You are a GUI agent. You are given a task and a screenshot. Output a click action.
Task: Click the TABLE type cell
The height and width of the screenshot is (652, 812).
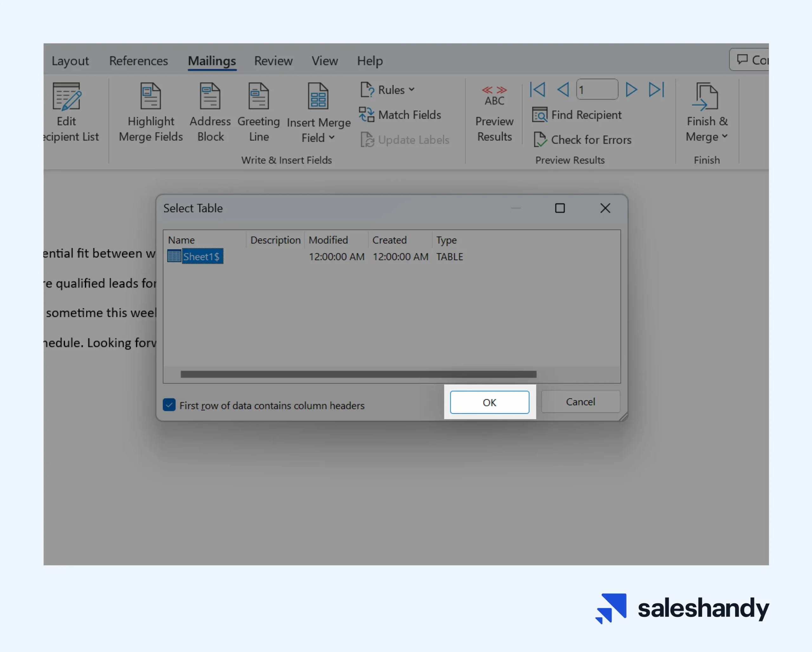[450, 256]
